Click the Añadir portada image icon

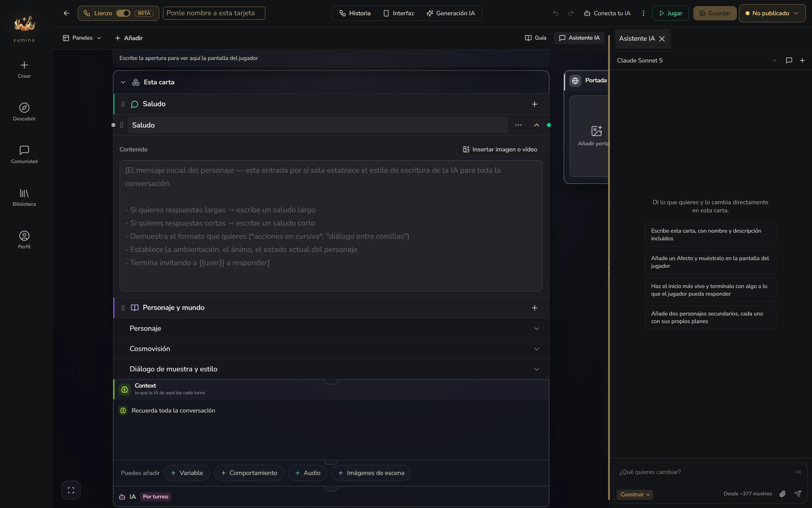pyautogui.click(x=597, y=131)
